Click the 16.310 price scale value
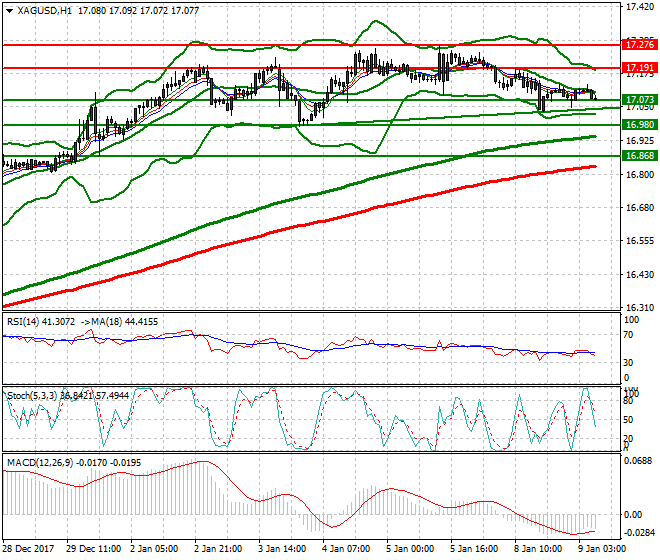 [x=640, y=308]
